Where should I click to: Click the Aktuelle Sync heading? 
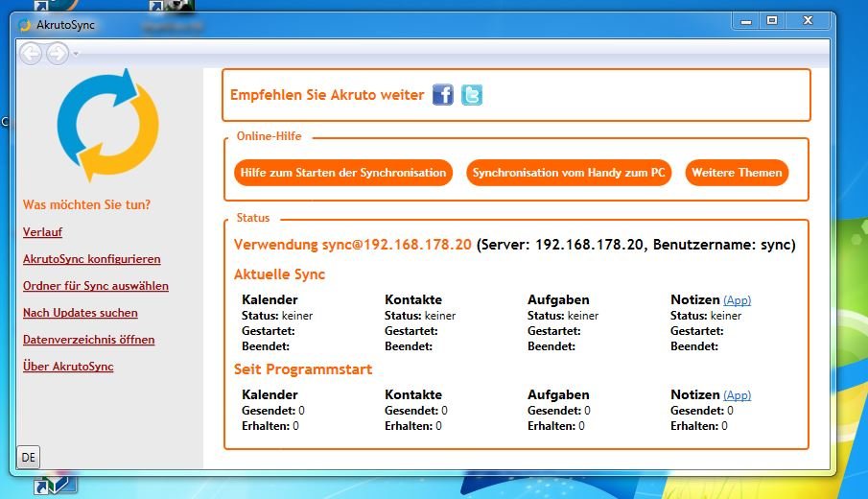coord(279,274)
